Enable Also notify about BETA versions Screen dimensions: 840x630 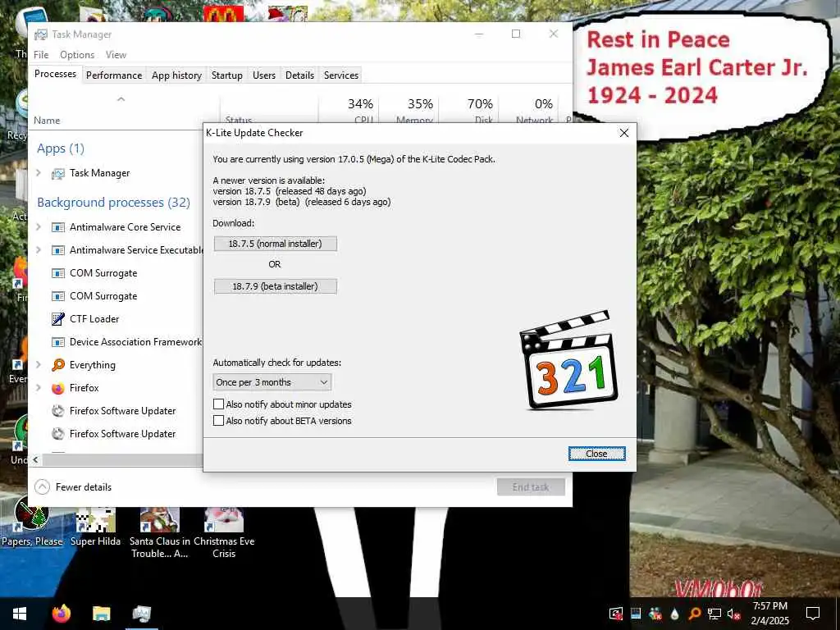click(x=218, y=421)
